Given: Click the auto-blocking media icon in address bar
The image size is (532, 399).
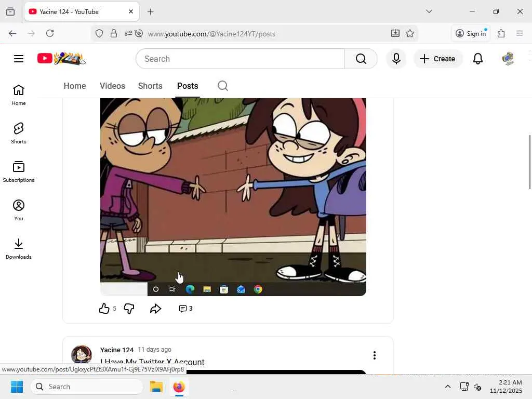Looking at the screenshot, I should pos(139,33).
